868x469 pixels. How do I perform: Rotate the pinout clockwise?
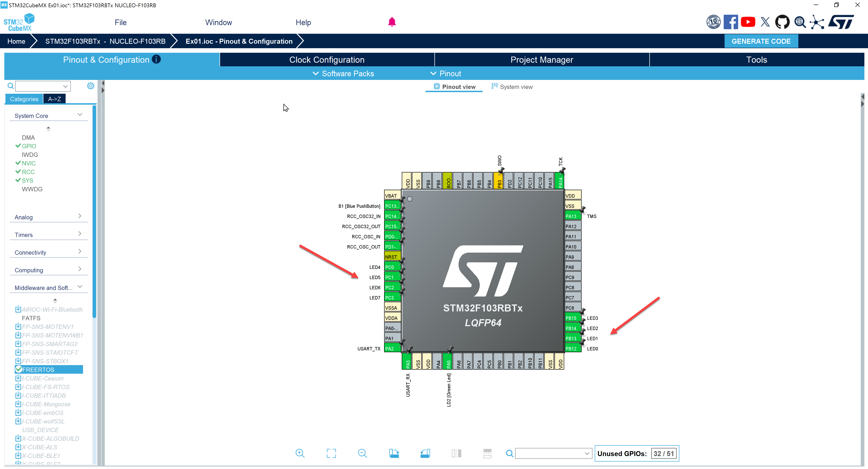tap(394, 453)
